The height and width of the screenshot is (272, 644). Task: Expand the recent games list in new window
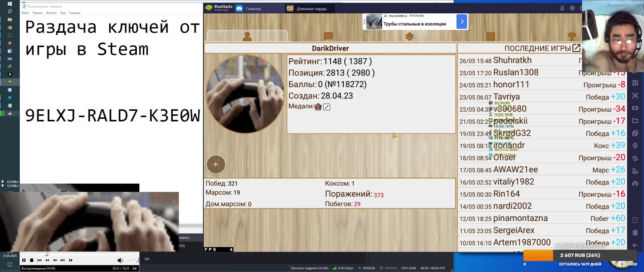pyautogui.click(x=576, y=48)
